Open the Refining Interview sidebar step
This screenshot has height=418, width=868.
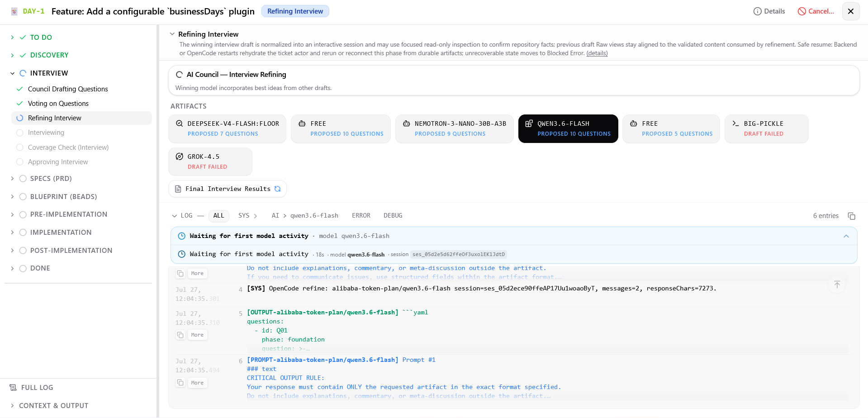(82, 118)
